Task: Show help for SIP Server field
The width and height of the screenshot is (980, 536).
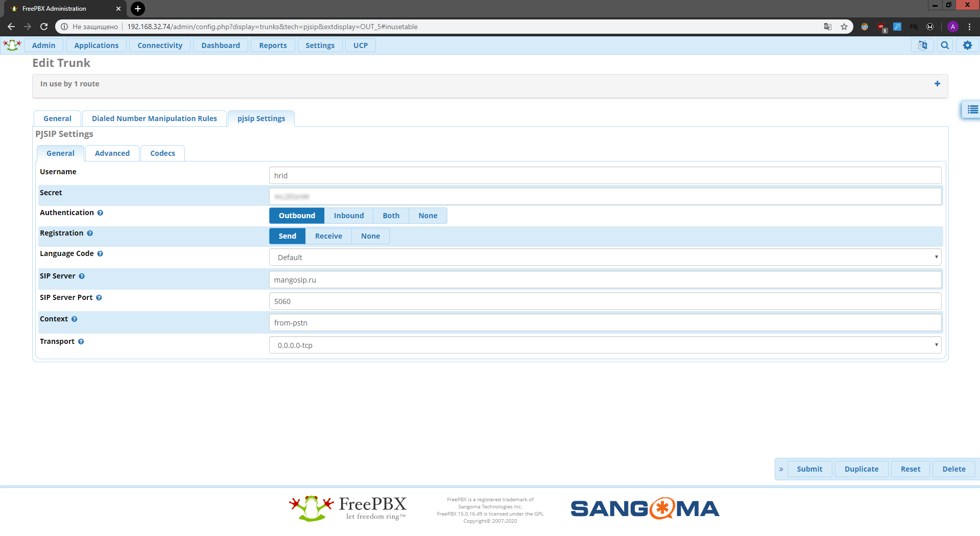Action: pos(82,276)
